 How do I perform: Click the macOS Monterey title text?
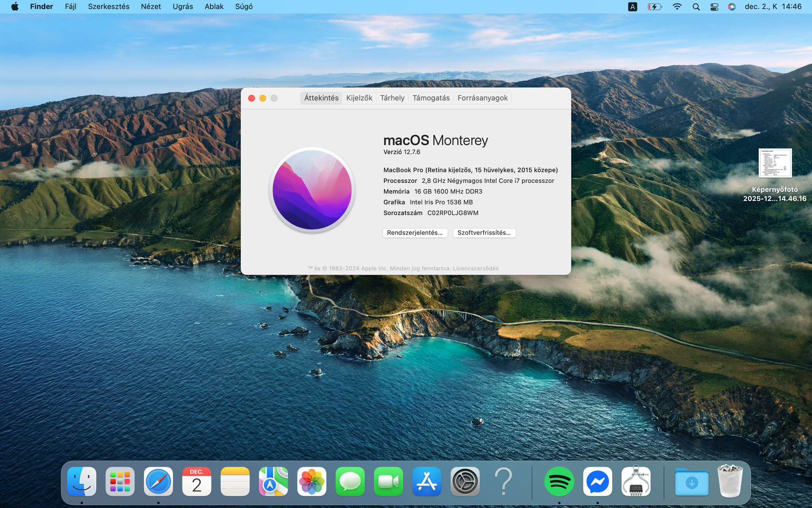pyautogui.click(x=435, y=140)
